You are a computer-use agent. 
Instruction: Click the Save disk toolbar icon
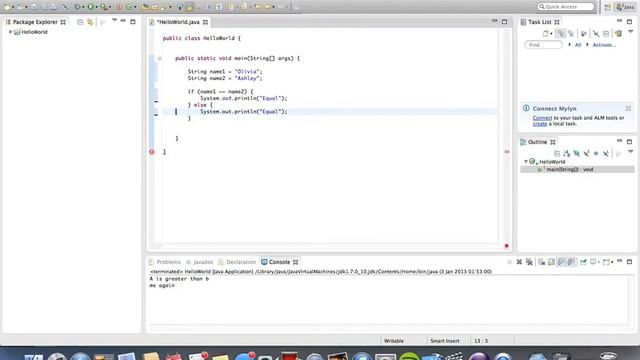pyautogui.click(x=34, y=7)
